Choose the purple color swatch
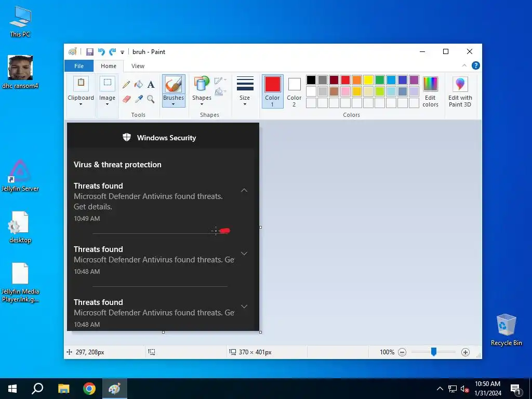532x399 pixels. click(x=414, y=80)
